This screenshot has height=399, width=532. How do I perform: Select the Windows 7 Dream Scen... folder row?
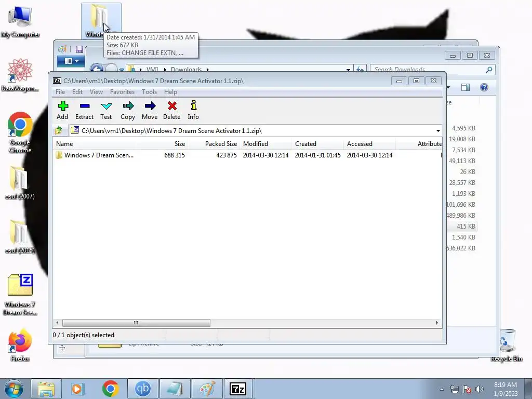tap(247, 155)
